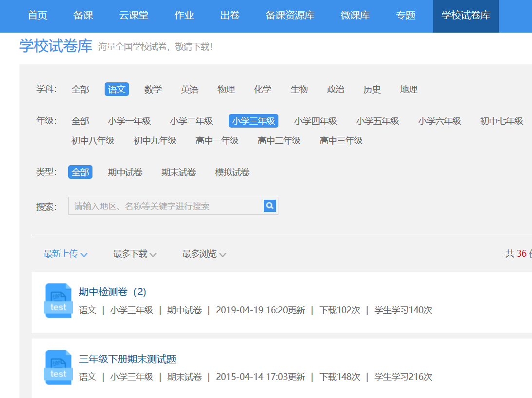
Task: Open the 期中检测卷（2）paper link
Action: coord(112,292)
